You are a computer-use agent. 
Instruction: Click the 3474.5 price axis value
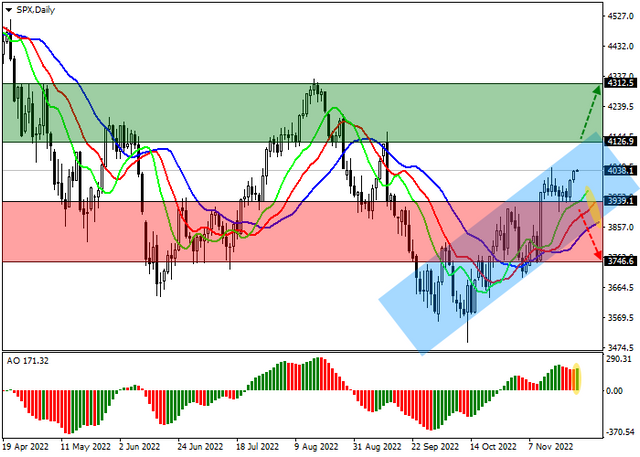click(x=620, y=348)
